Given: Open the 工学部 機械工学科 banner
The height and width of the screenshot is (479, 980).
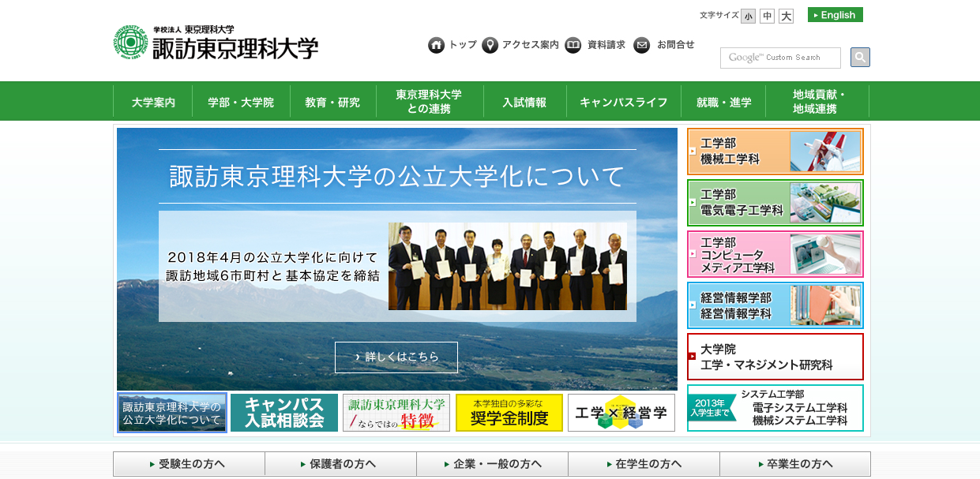Looking at the screenshot, I should pyautogui.click(x=775, y=152).
